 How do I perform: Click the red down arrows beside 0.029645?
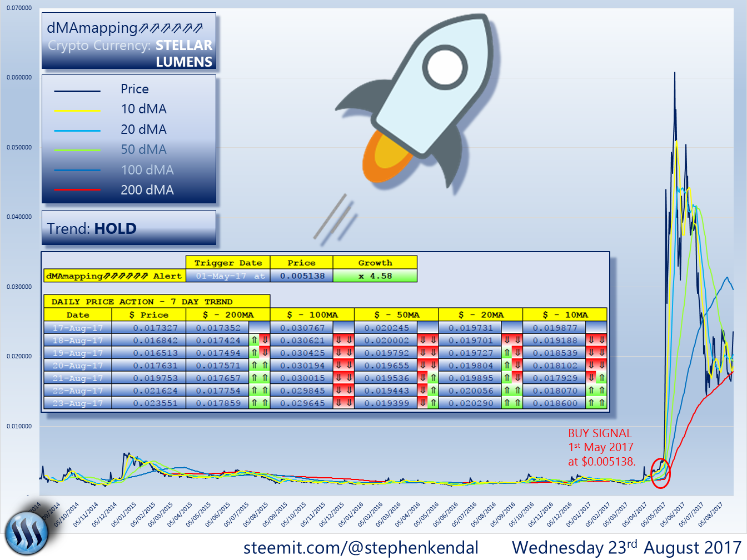tap(343, 403)
